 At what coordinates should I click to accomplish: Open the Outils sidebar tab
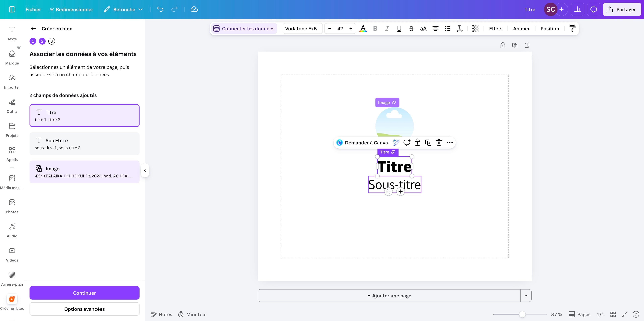12,106
